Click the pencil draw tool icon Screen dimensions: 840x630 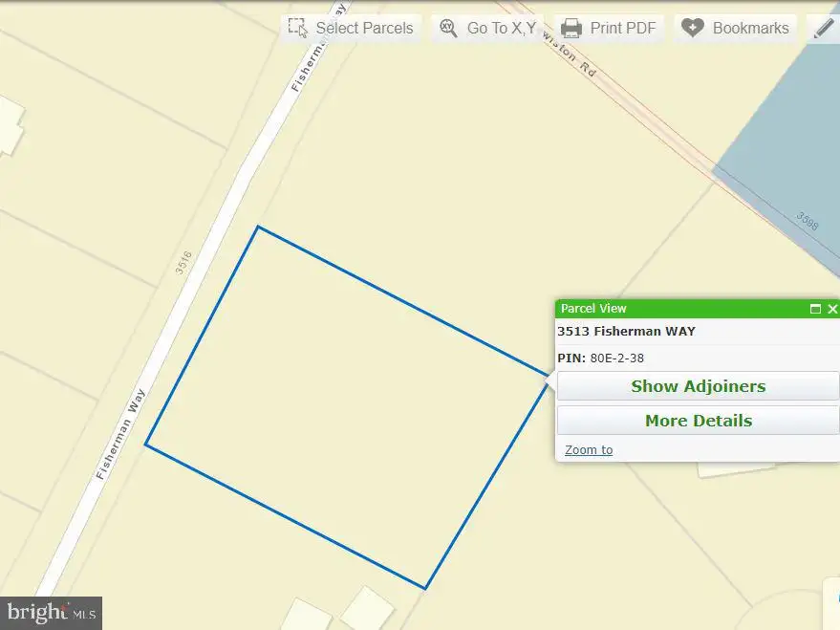pyautogui.click(x=824, y=28)
